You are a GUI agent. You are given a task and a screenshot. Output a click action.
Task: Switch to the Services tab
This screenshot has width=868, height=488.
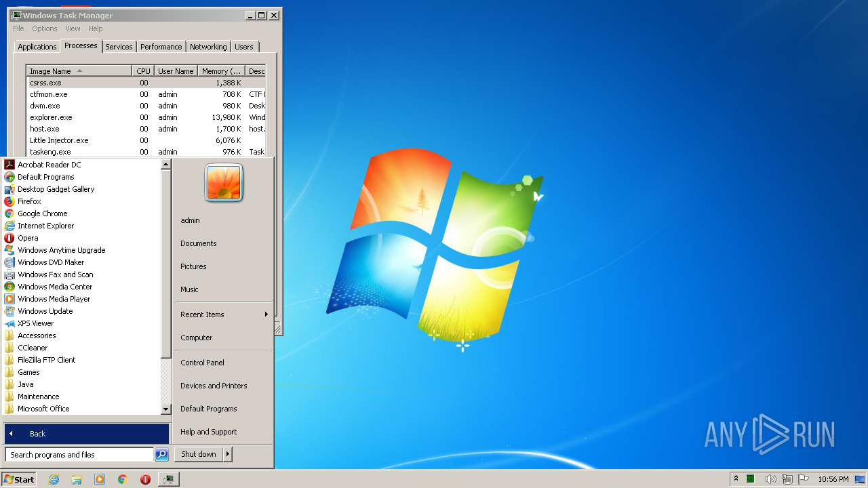[119, 47]
